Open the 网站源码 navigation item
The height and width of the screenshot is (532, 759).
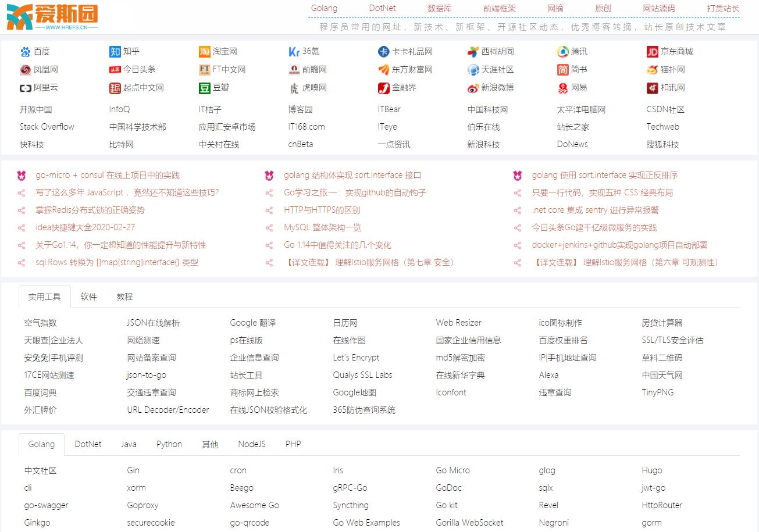[x=659, y=8]
